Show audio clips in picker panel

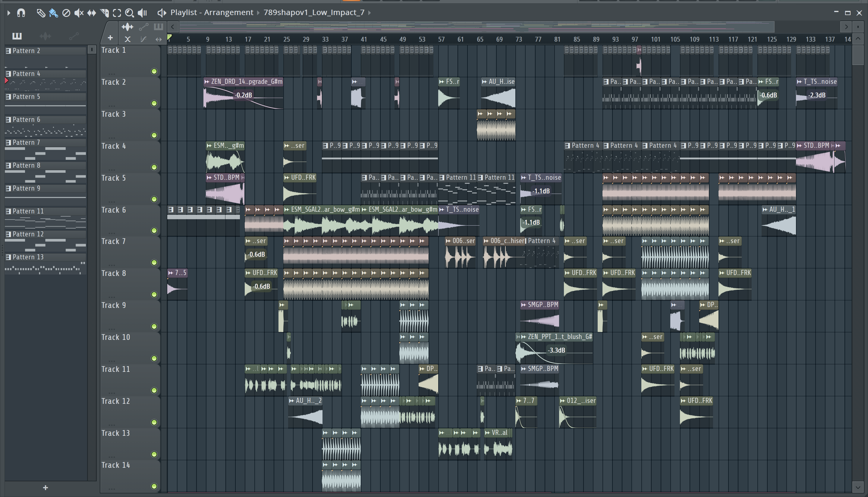click(x=45, y=36)
